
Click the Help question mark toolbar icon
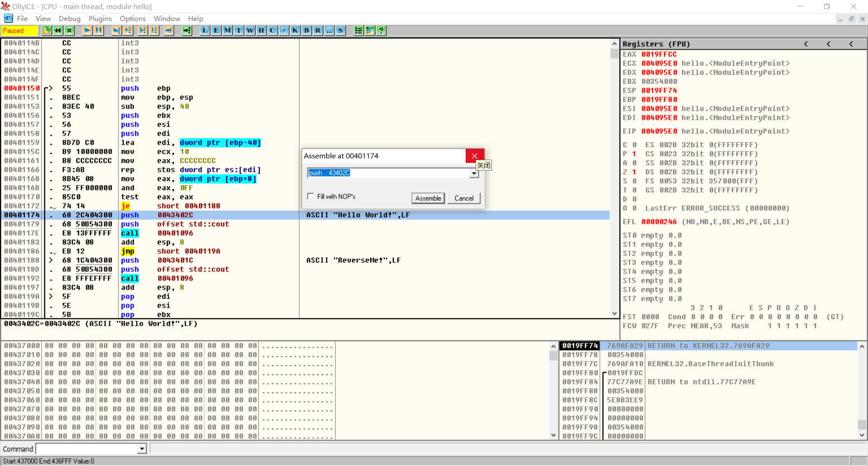381,30
